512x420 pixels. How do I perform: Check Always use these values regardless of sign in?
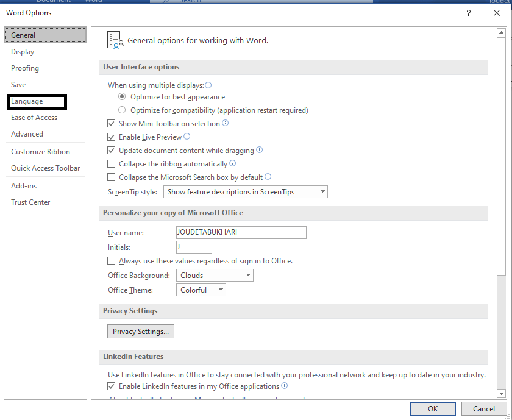coord(111,260)
